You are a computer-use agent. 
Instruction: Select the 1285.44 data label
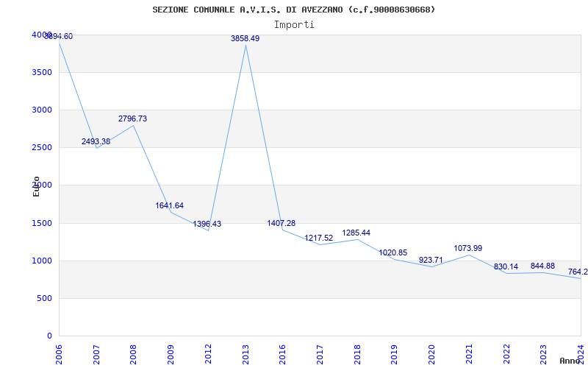[x=356, y=233]
